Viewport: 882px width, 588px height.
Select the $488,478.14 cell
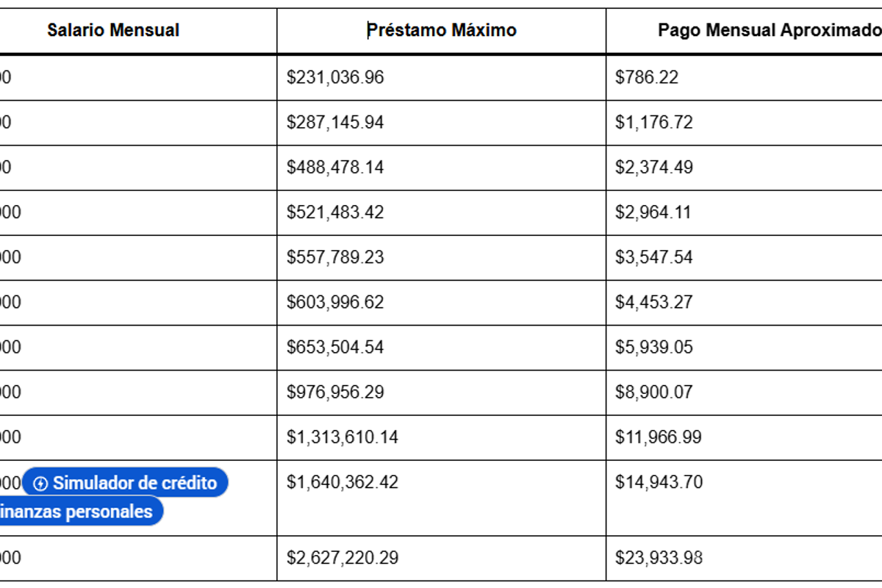click(335, 167)
